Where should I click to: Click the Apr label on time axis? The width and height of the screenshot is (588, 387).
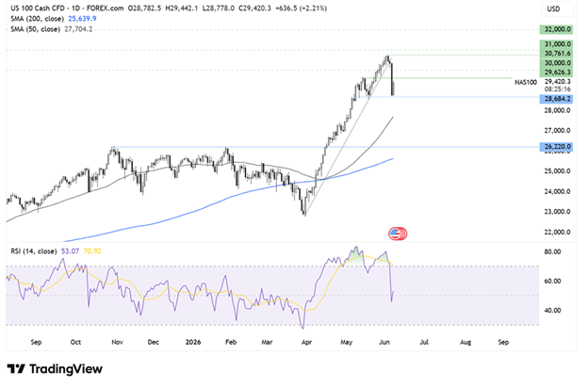(306, 342)
